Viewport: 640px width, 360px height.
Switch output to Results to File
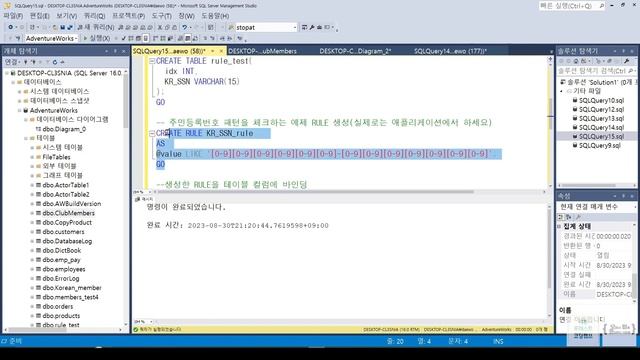pyautogui.click(x=195, y=38)
